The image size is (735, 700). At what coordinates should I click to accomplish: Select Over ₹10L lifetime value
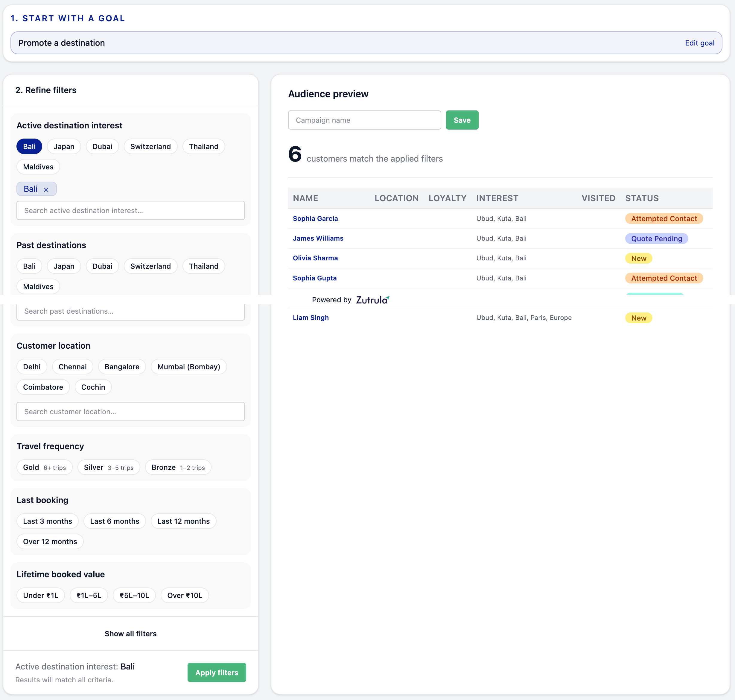click(185, 596)
